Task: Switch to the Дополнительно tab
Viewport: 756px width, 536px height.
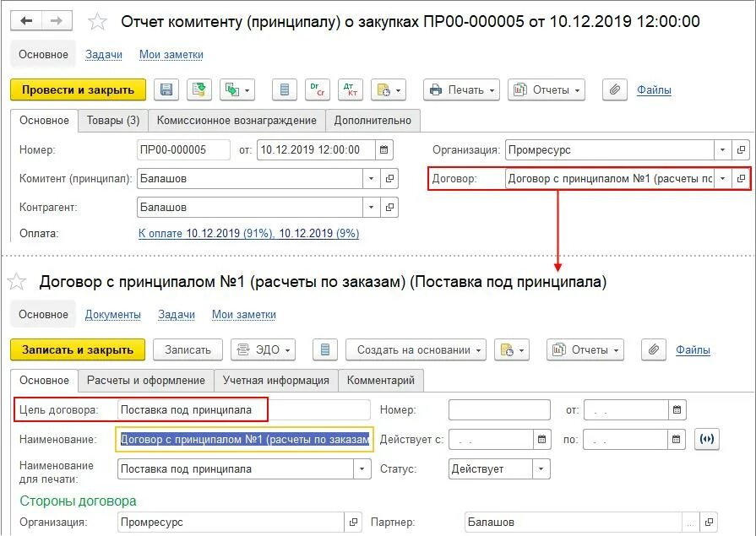Action: (373, 121)
